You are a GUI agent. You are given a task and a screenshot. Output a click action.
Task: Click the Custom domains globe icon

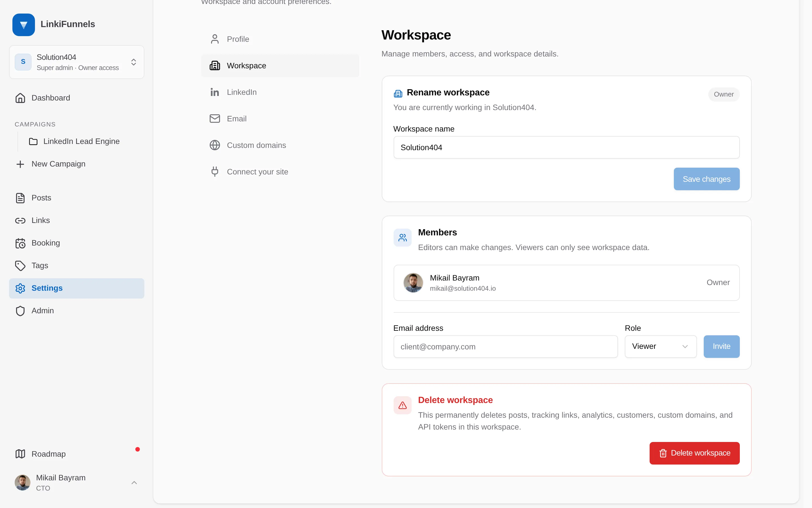(x=215, y=145)
